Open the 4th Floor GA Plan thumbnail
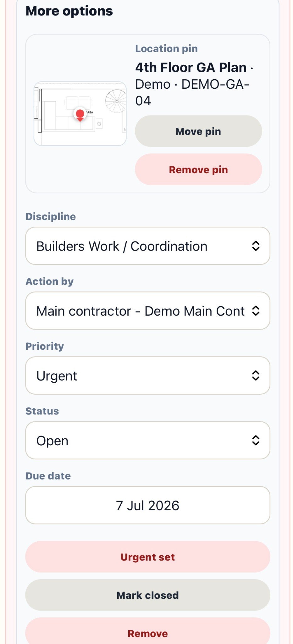The width and height of the screenshot is (293, 644). click(x=80, y=114)
